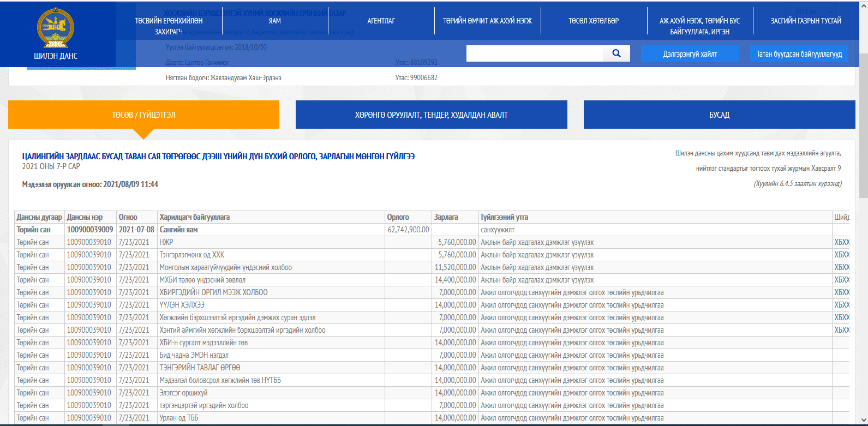Click the санхүүжилт transaction description
This screenshot has height=426, width=868.
click(x=498, y=230)
